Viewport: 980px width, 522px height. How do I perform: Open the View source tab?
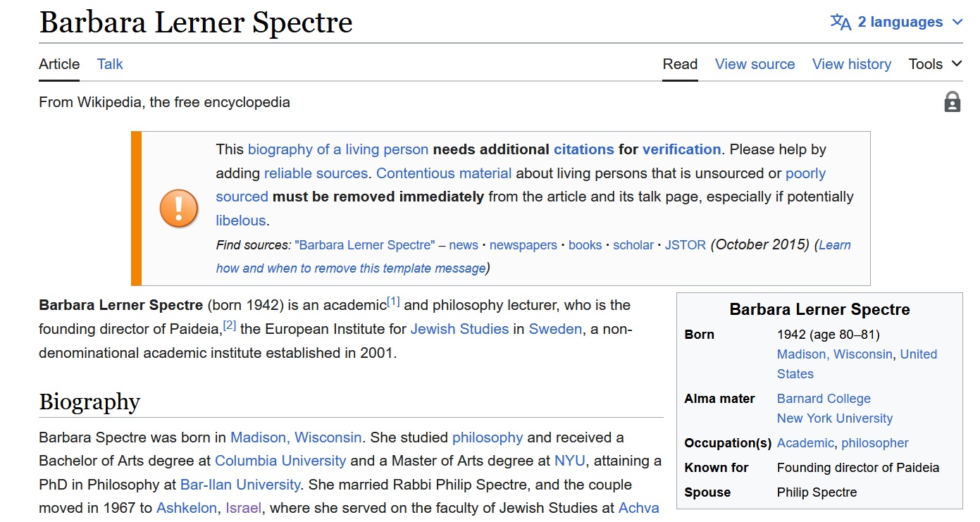pyautogui.click(x=755, y=64)
